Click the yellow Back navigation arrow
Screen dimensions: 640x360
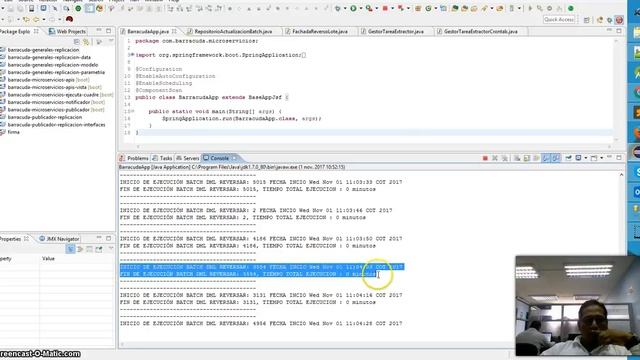[26, 19]
